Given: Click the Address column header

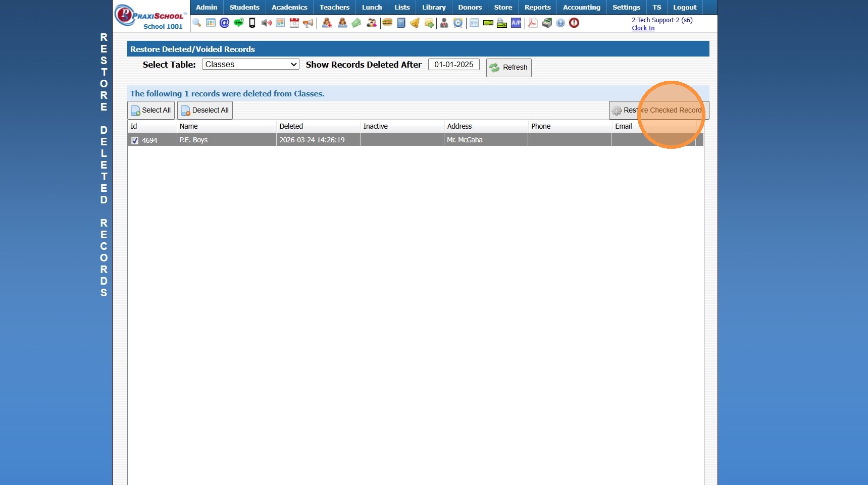Looking at the screenshot, I should pyautogui.click(x=486, y=126).
